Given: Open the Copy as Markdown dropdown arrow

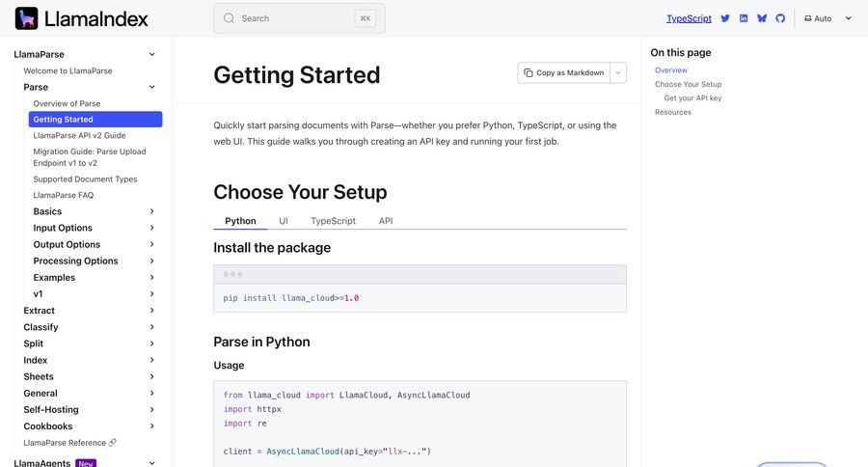Looking at the screenshot, I should [618, 72].
